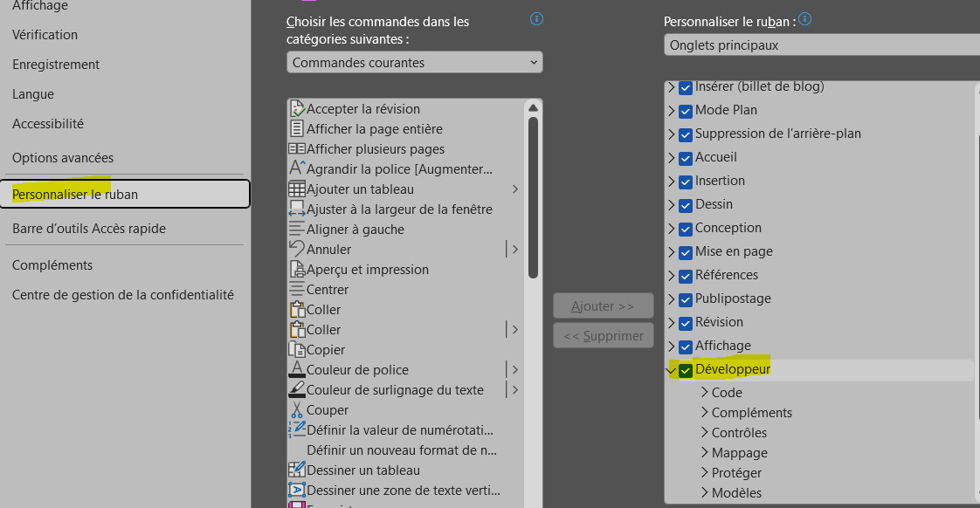
Task: Click the Ajouter >> button
Action: click(x=604, y=306)
